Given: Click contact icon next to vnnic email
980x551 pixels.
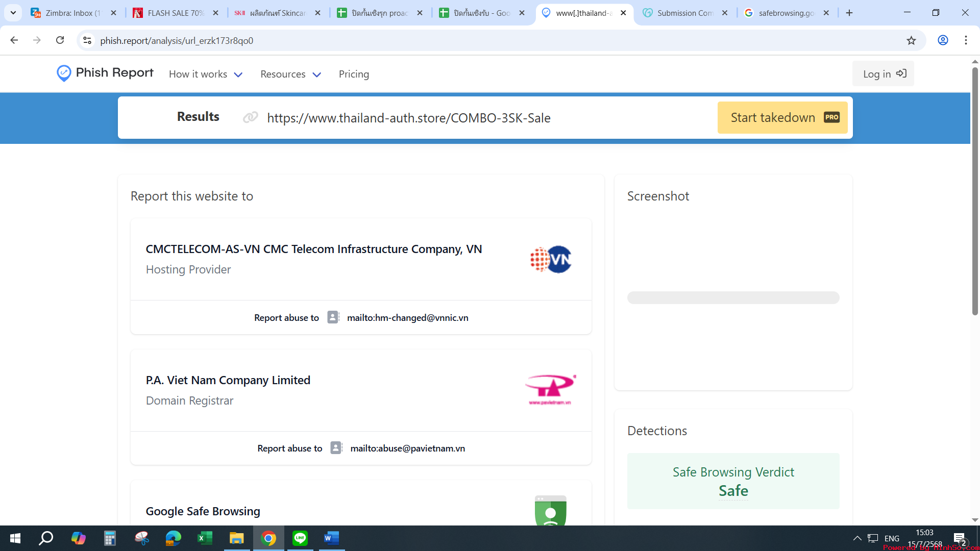Looking at the screenshot, I should pyautogui.click(x=333, y=317).
